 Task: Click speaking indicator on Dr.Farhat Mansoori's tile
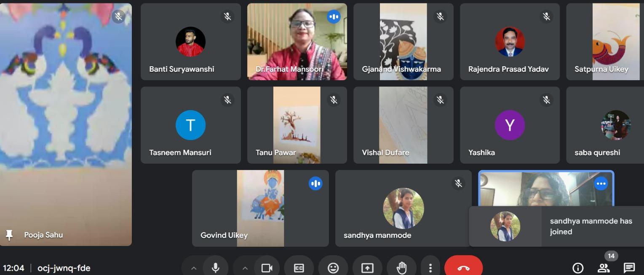coord(334,16)
